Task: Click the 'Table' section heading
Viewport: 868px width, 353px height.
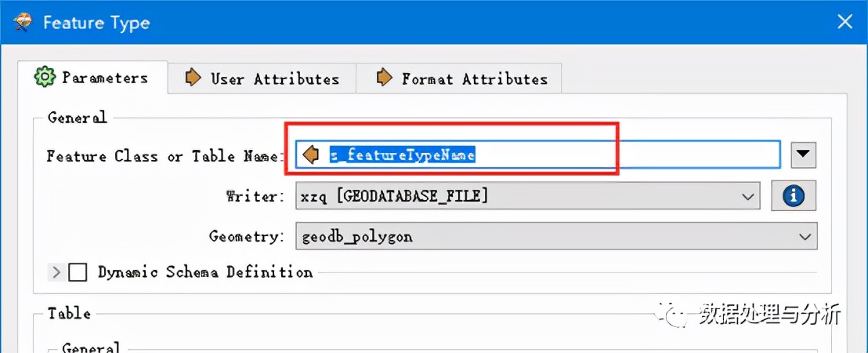Action: pos(69,313)
